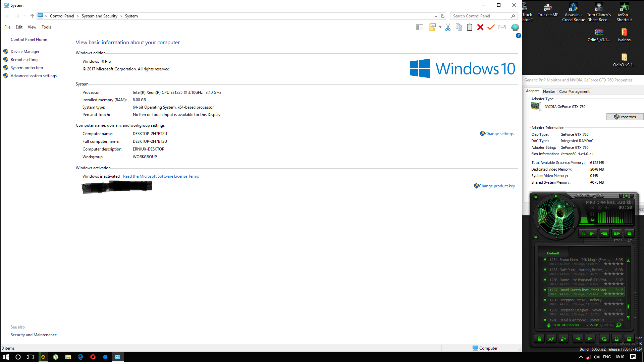Click the playlist add plus button
Viewport: 644px width, 362px height.
click(x=616, y=339)
